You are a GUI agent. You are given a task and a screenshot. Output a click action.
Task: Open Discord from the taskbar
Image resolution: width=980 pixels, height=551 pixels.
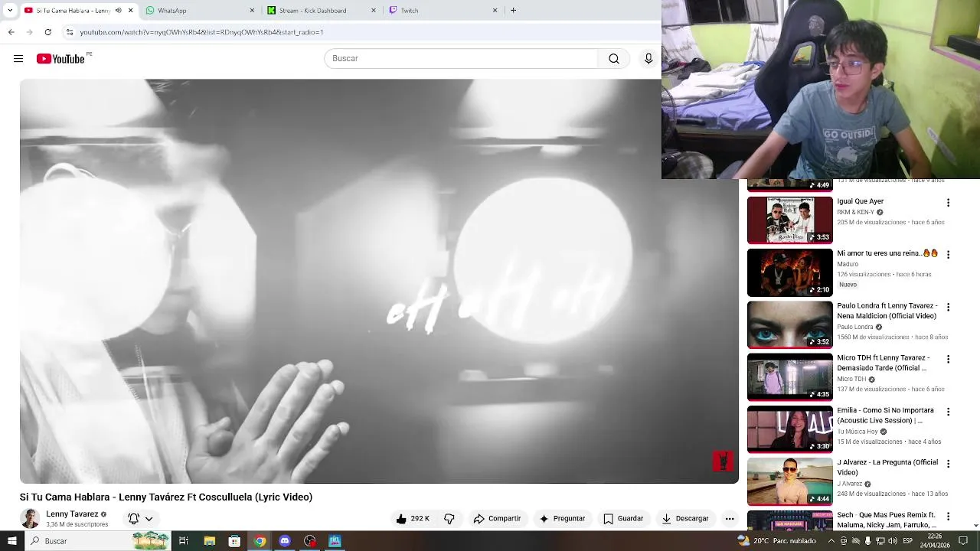(x=285, y=541)
